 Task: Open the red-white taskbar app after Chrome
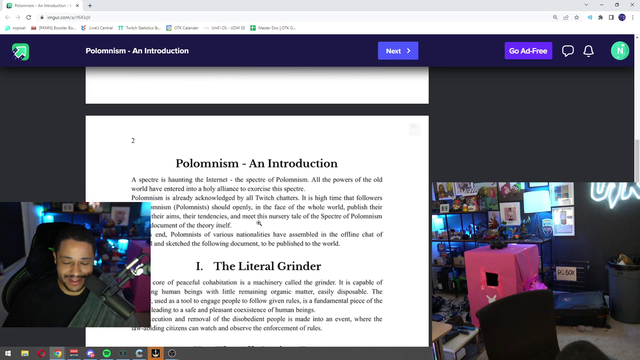click(x=74, y=353)
